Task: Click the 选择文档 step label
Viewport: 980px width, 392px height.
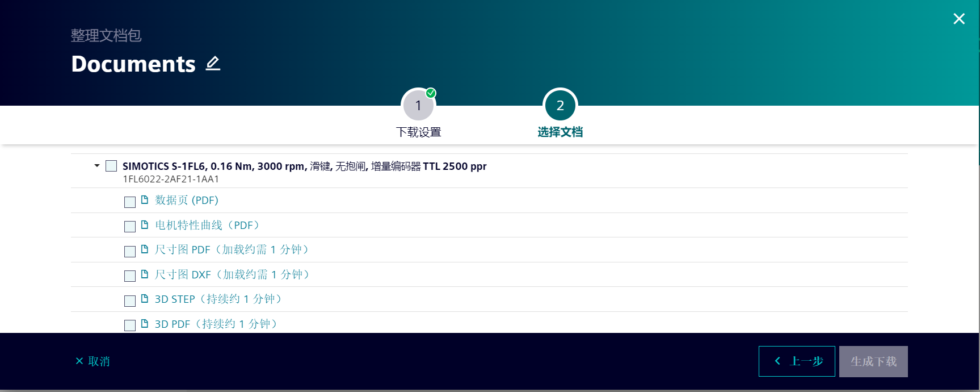Action: pyautogui.click(x=560, y=132)
